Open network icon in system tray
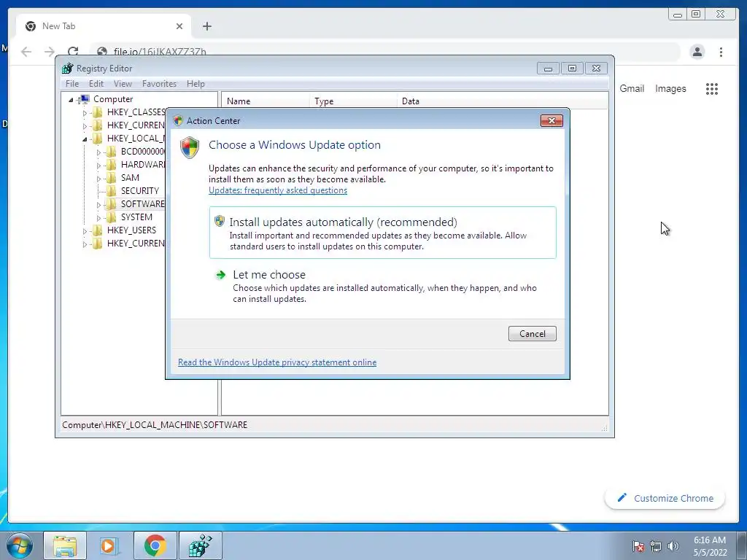 (x=656, y=546)
